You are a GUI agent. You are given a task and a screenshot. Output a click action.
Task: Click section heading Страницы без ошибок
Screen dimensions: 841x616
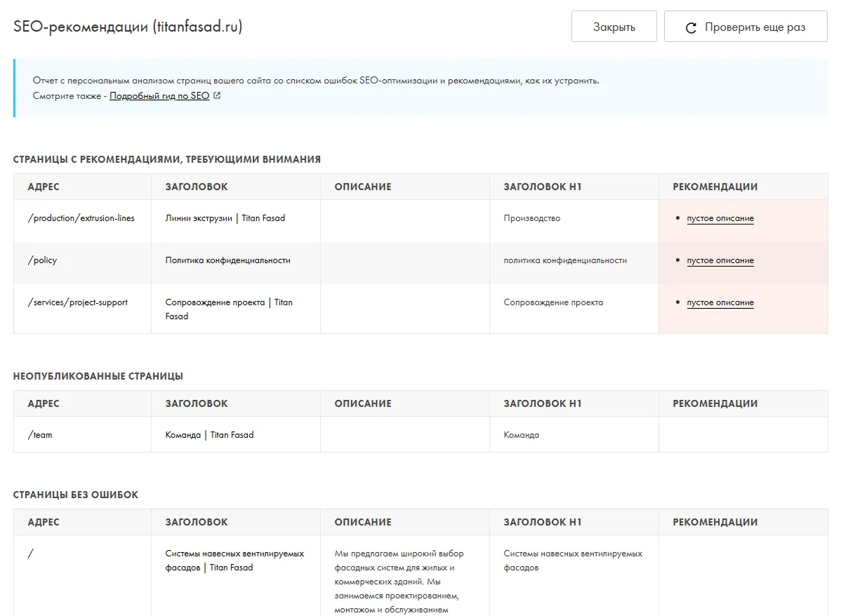click(x=76, y=495)
